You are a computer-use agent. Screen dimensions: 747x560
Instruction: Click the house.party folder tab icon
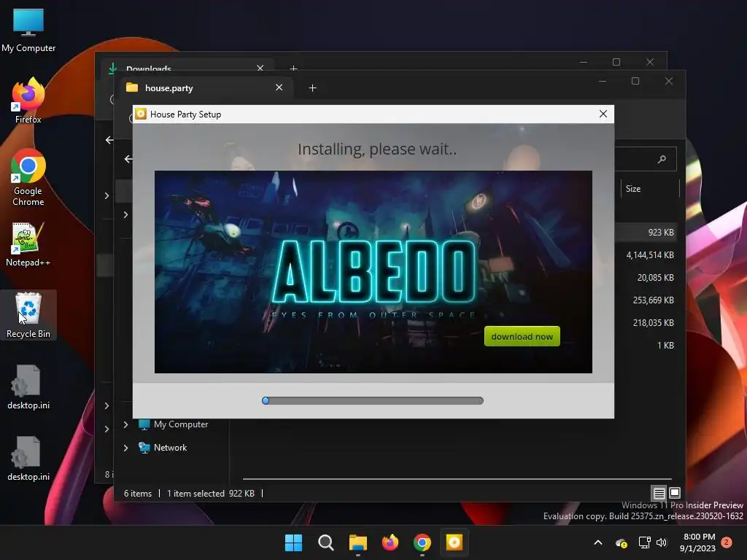click(x=132, y=87)
